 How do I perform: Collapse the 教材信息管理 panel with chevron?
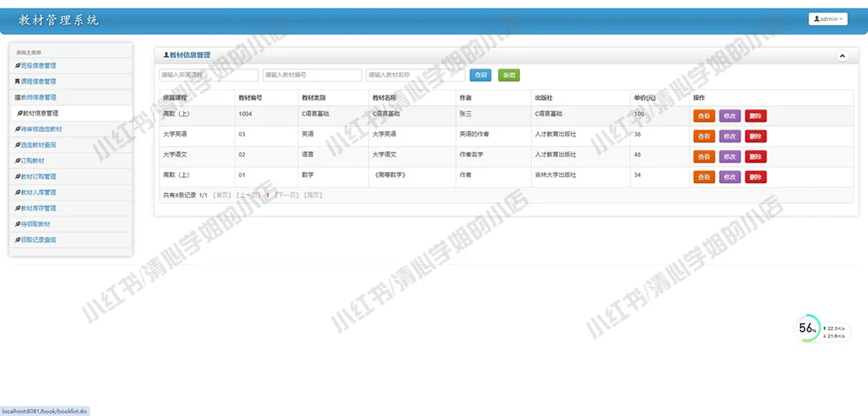842,56
